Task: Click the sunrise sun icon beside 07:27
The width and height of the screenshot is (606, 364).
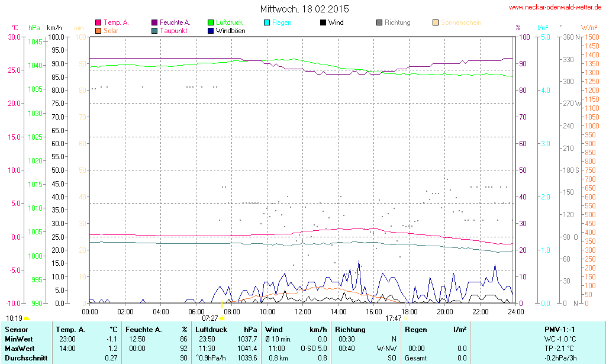Action: [x=222, y=318]
